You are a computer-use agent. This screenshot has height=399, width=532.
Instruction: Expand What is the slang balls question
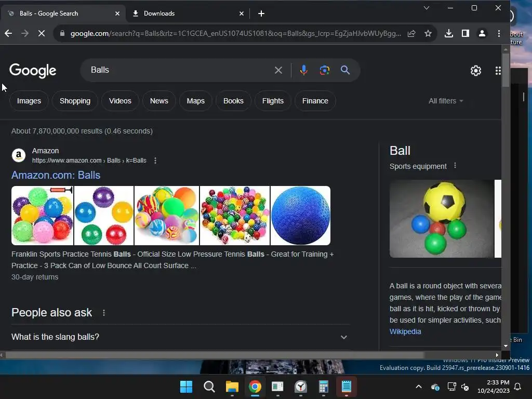[x=180, y=337]
